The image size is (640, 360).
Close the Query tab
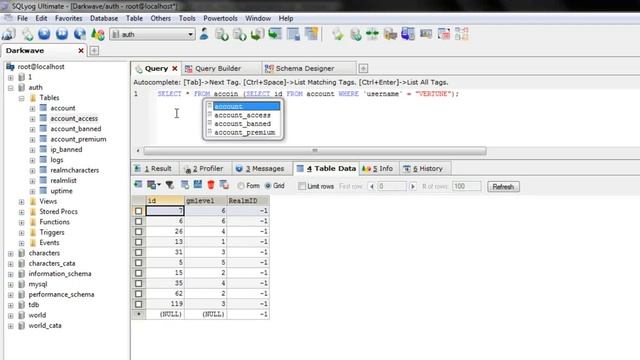175,69
